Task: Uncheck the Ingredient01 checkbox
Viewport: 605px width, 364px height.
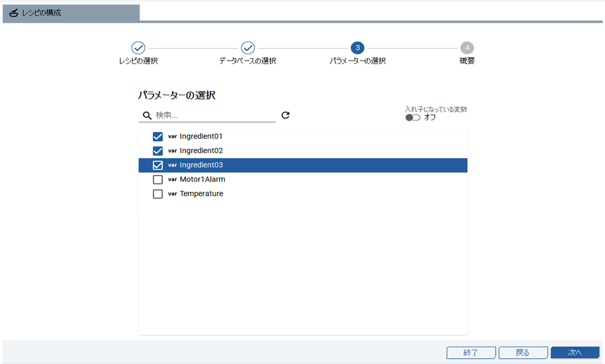Action: pos(158,136)
